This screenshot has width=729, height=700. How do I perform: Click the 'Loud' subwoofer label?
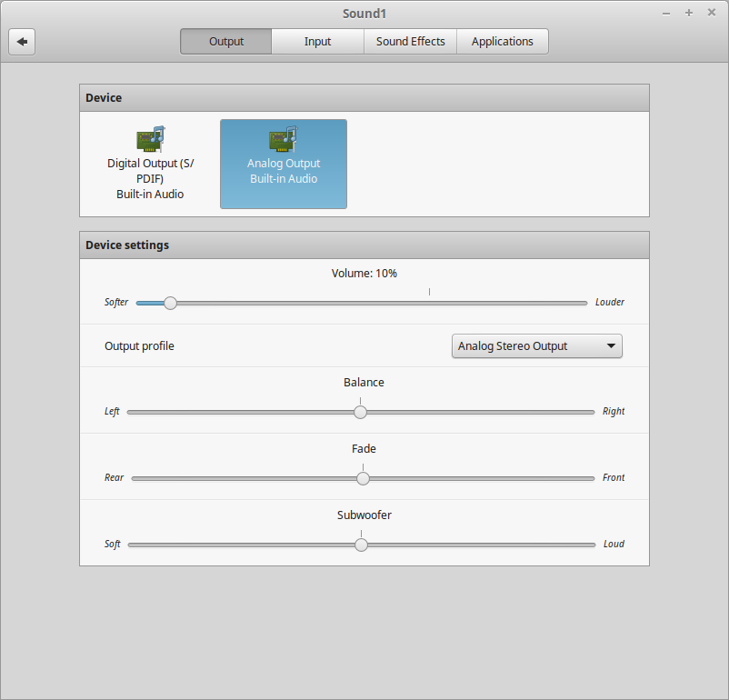[x=614, y=544]
